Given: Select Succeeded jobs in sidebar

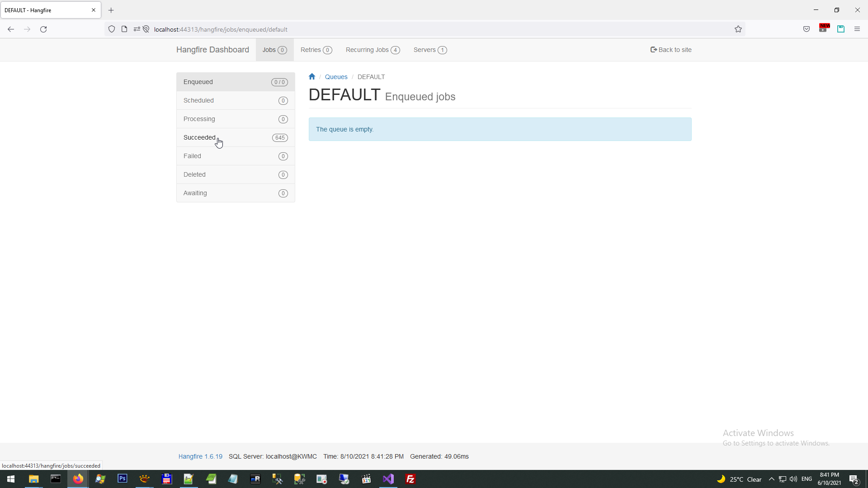Looking at the screenshot, I should (199, 137).
